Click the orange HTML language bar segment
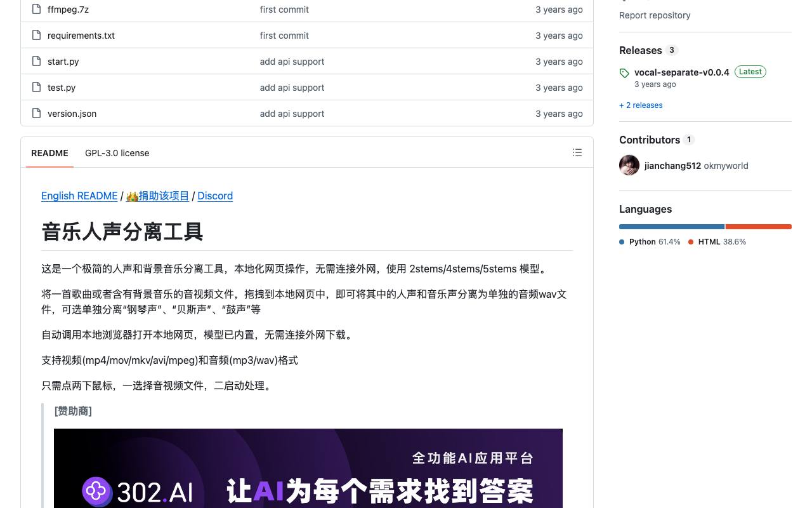 tap(759, 227)
